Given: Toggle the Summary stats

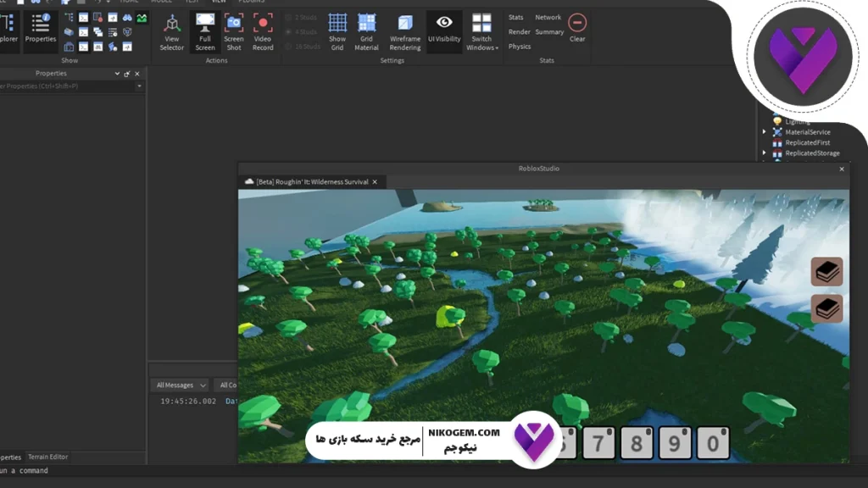Looking at the screenshot, I should [549, 32].
